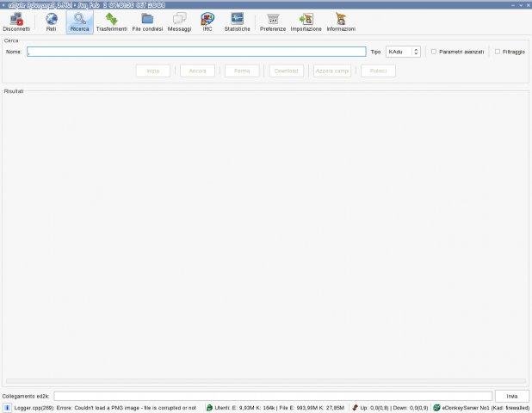Click the Ancora button

coord(197,71)
